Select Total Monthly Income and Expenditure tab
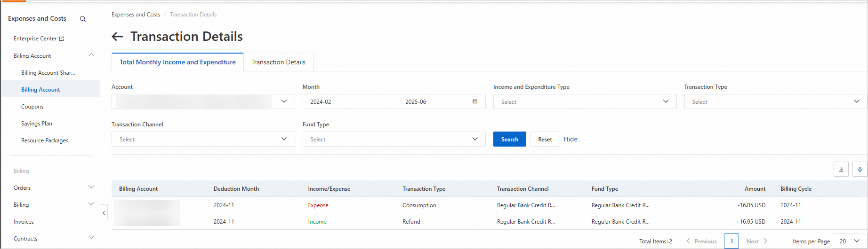The image size is (868, 249). point(177,62)
